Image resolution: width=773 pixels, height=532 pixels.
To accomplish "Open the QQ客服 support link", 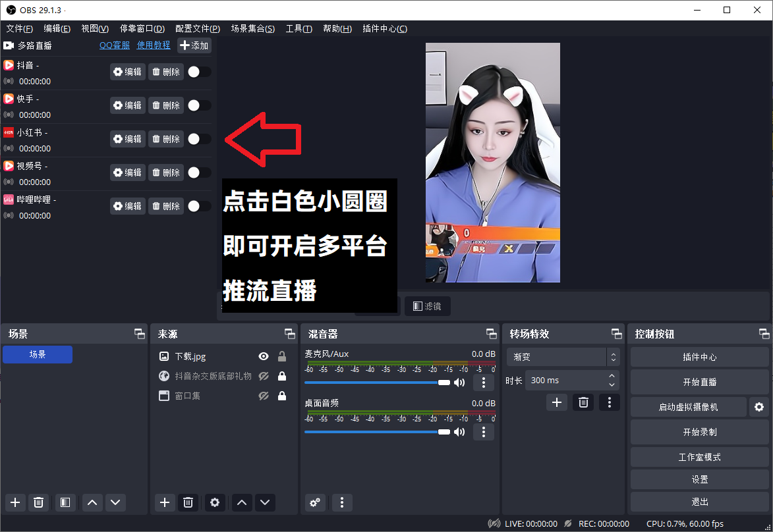I will coord(114,45).
